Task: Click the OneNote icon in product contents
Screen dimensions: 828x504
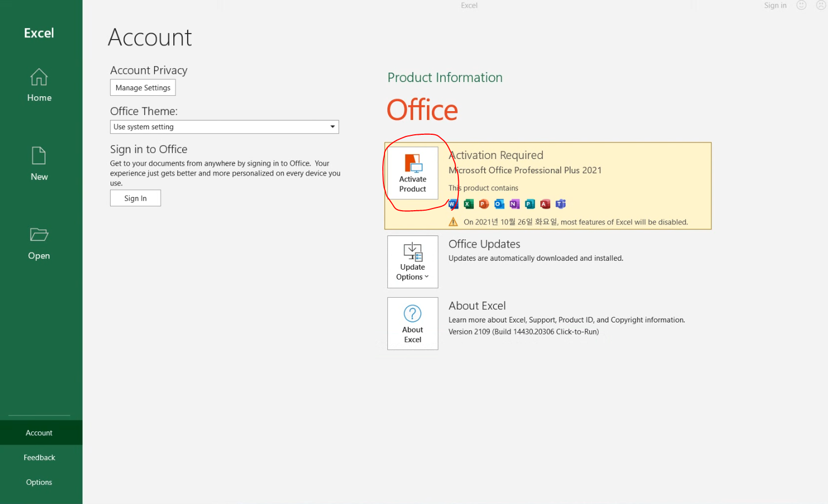Action: (515, 204)
